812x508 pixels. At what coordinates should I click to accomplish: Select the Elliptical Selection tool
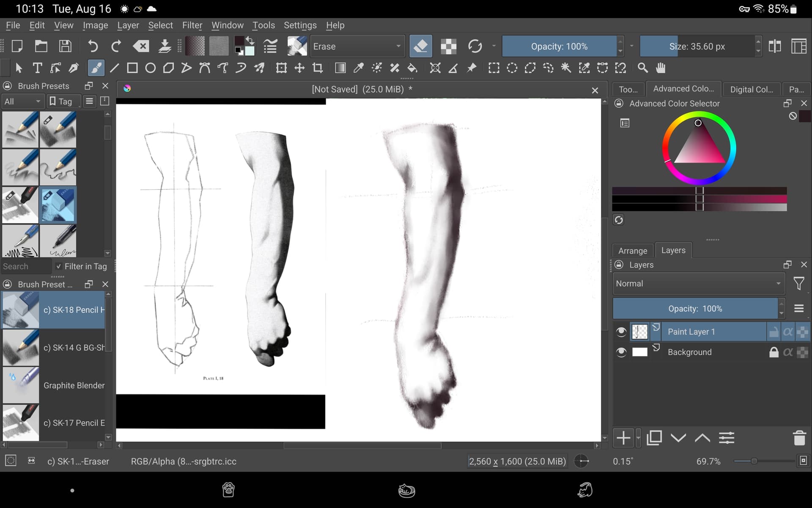[512, 68]
